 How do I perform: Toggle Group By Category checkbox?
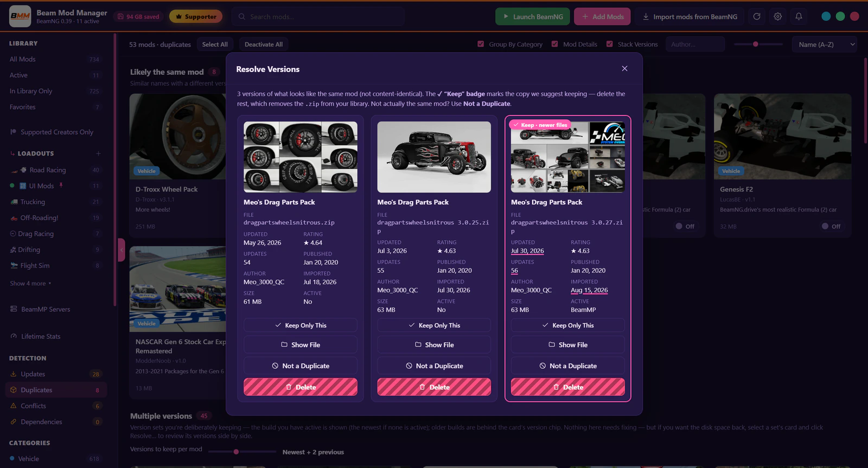pyautogui.click(x=481, y=44)
